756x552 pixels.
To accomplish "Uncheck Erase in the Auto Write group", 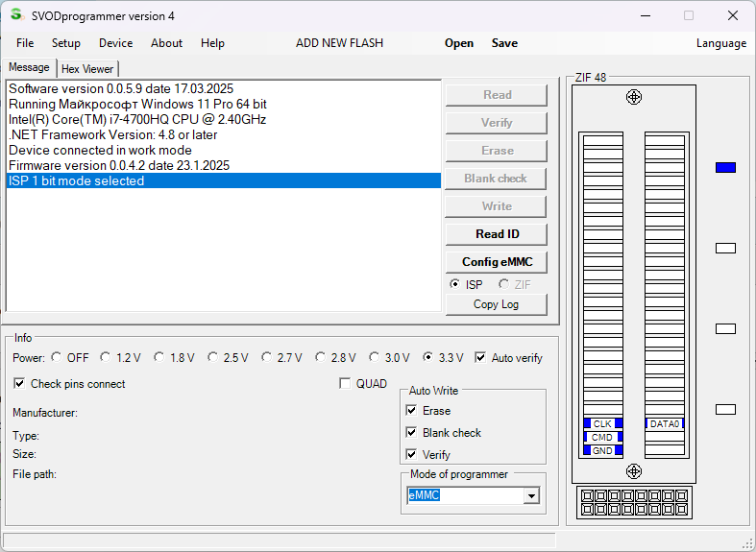I will click(411, 410).
